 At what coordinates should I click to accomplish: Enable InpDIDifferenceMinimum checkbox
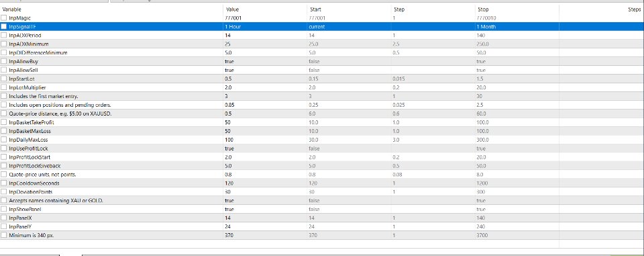pos(4,52)
